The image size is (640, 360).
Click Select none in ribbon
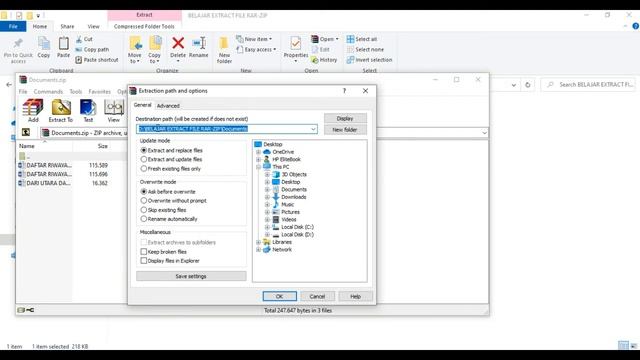365,49
